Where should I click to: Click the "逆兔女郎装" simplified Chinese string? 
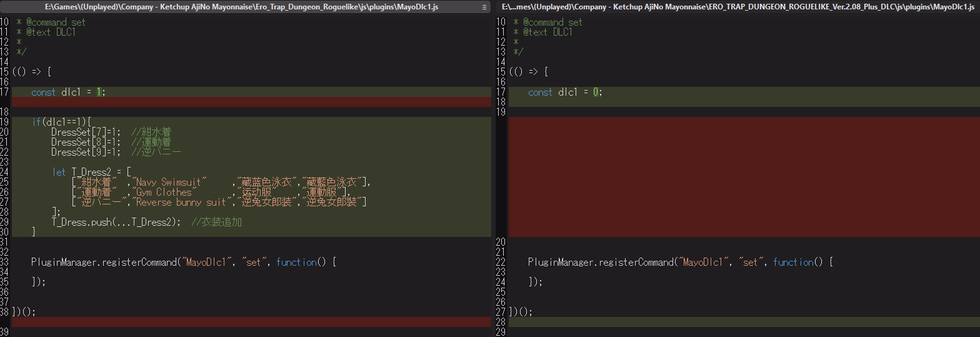pos(267,202)
